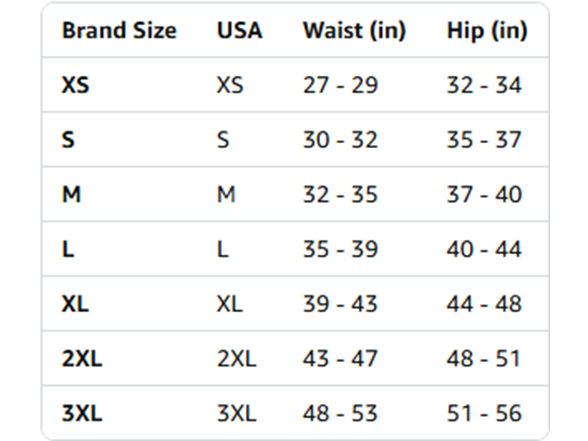Click the USA column header
The image size is (588, 441).
(240, 30)
